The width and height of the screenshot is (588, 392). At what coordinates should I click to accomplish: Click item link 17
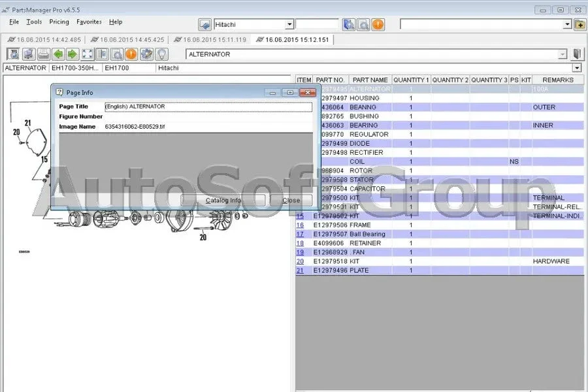(300, 234)
